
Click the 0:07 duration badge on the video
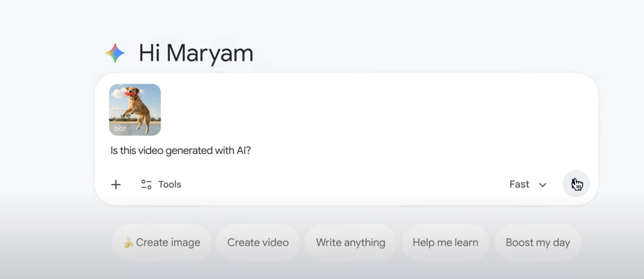[119, 129]
